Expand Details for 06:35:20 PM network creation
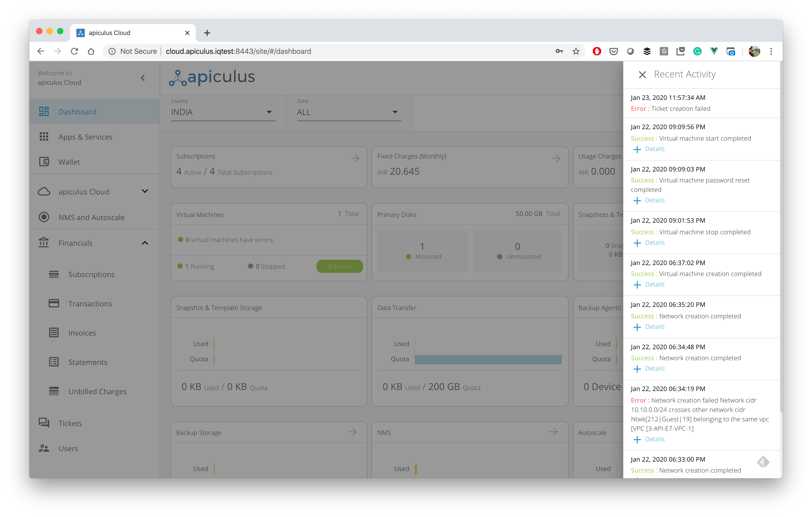The width and height of the screenshot is (812, 517). (x=650, y=327)
